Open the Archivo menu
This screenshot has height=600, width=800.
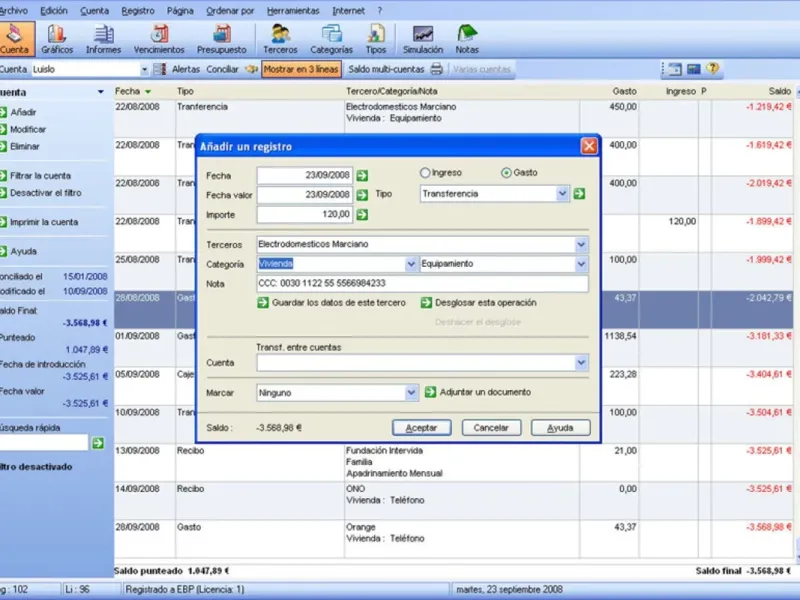pyautogui.click(x=14, y=11)
